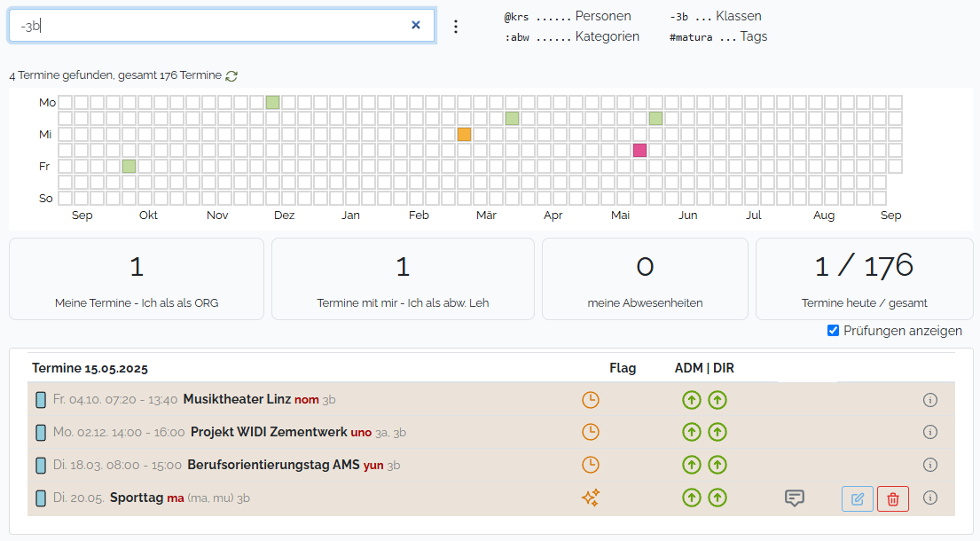Click the refresh icon next to Termine count
The height and width of the screenshot is (541, 980).
[x=231, y=76]
